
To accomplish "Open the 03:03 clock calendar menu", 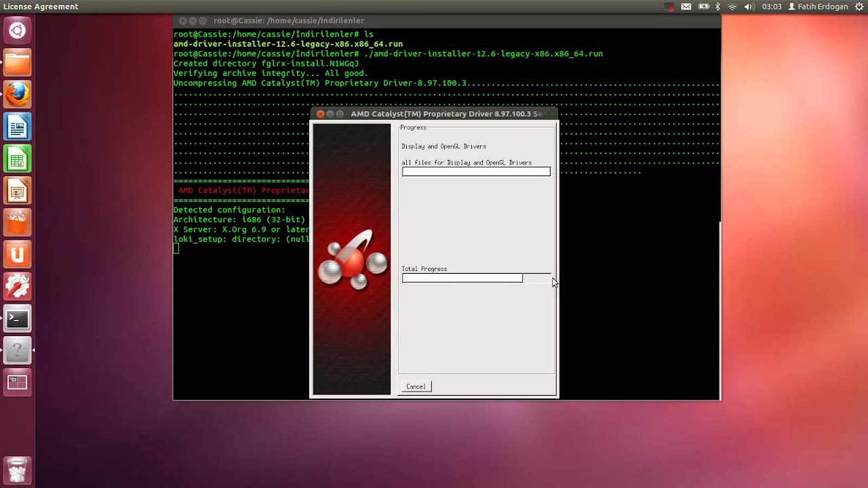I will pos(772,7).
